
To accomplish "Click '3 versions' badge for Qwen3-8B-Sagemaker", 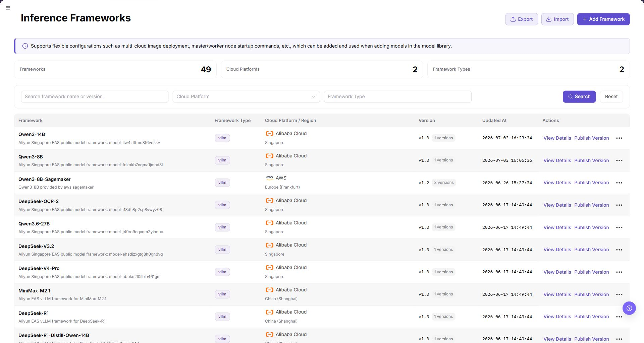I will [x=444, y=183].
